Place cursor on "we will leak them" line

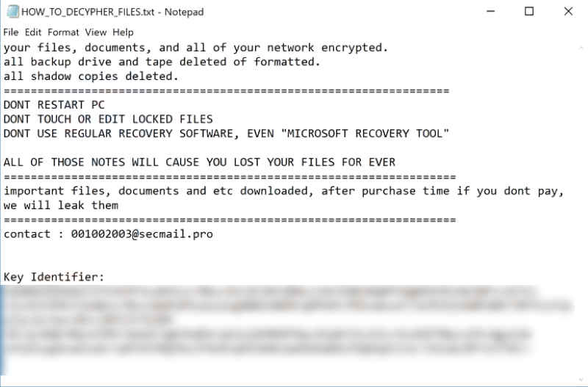[60, 206]
